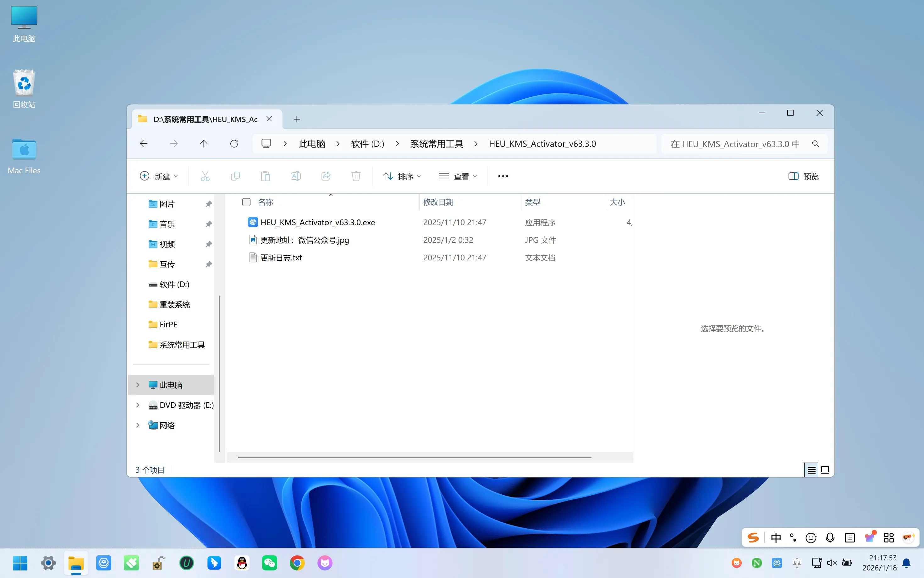Click the horizontal scrollbar in file list
924x578 pixels.
coord(415,457)
